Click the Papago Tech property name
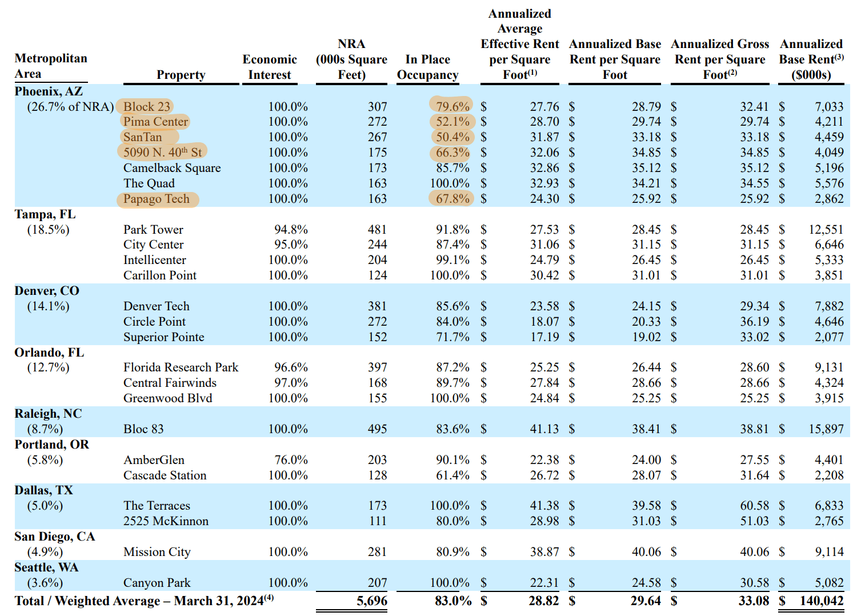The image size is (857, 616). click(157, 199)
